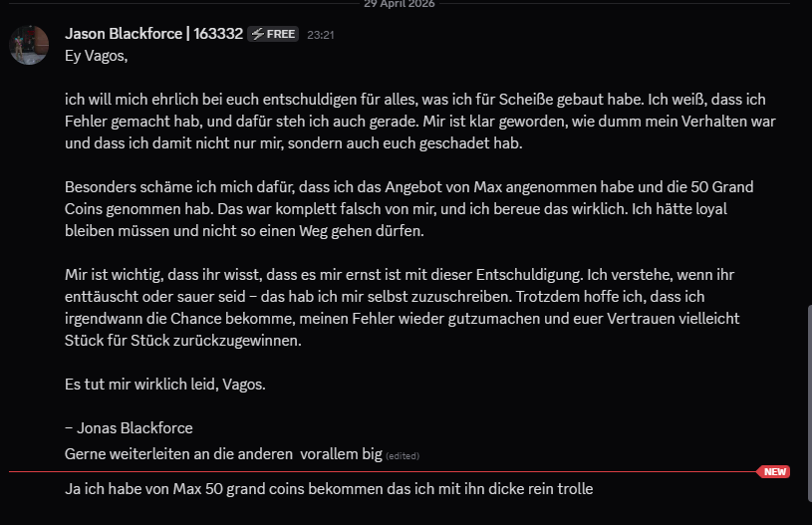This screenshot has height=525, width=812.
Task: Click the line starting 'bleiben müssen und nicht'
Action: coord(244,231)
